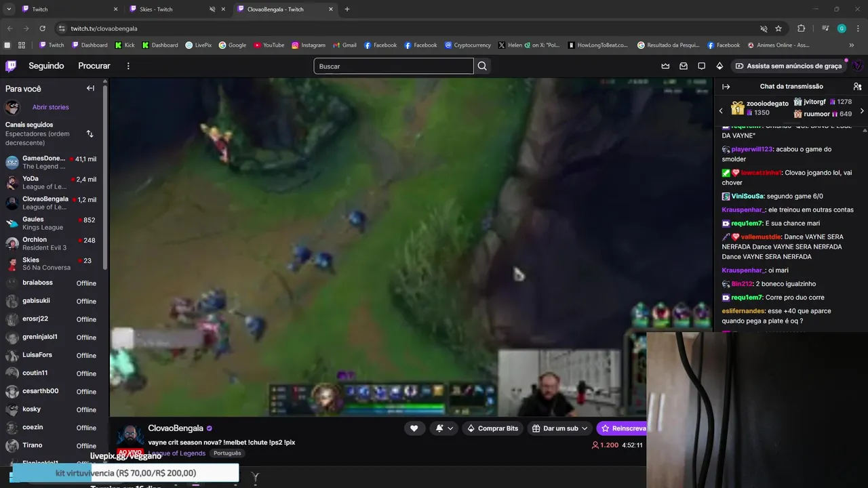Open the browser apps grid shortcut
Image resolution: width=868 pixels, height=488 pixels.
pos(22,45)
